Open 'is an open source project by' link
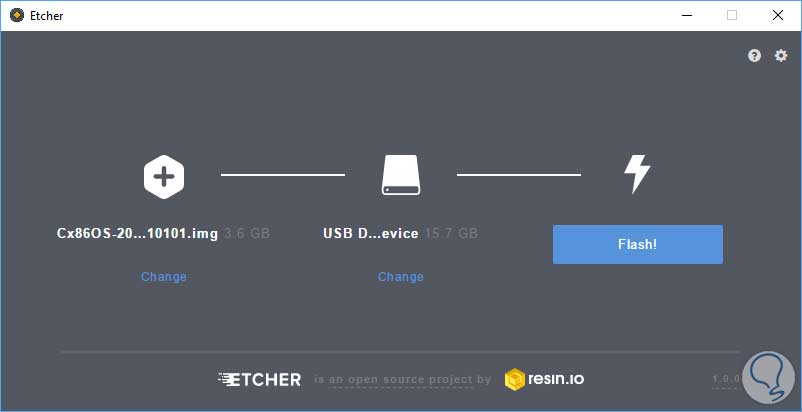The height and width of the screenshot is (412, 802). point(403,380)
